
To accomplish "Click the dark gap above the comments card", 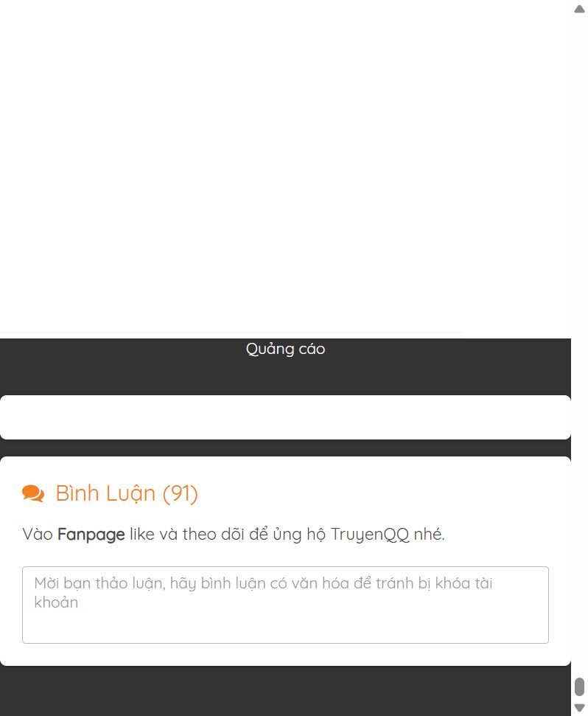I will (x=285, y=448).
